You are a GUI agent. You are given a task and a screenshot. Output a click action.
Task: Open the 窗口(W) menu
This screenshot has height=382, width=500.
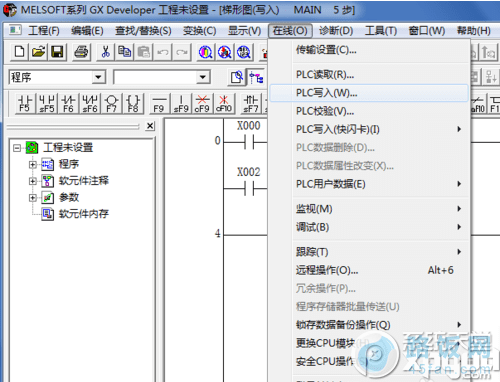click(427, 31)
